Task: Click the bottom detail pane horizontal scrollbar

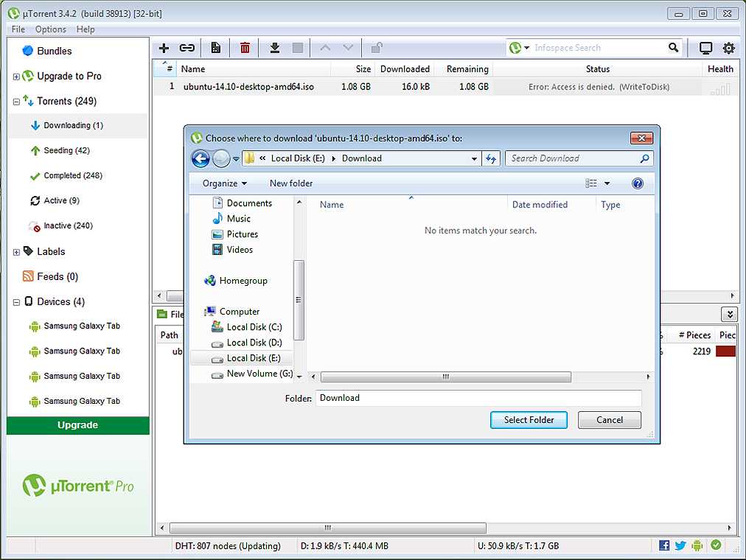Action: tap(328, 528)
